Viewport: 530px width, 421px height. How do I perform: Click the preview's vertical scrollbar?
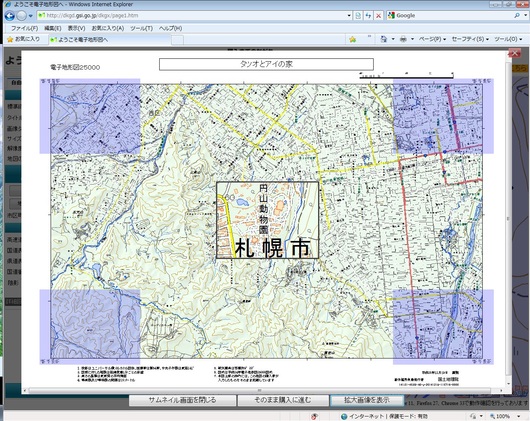pos(508,220)
